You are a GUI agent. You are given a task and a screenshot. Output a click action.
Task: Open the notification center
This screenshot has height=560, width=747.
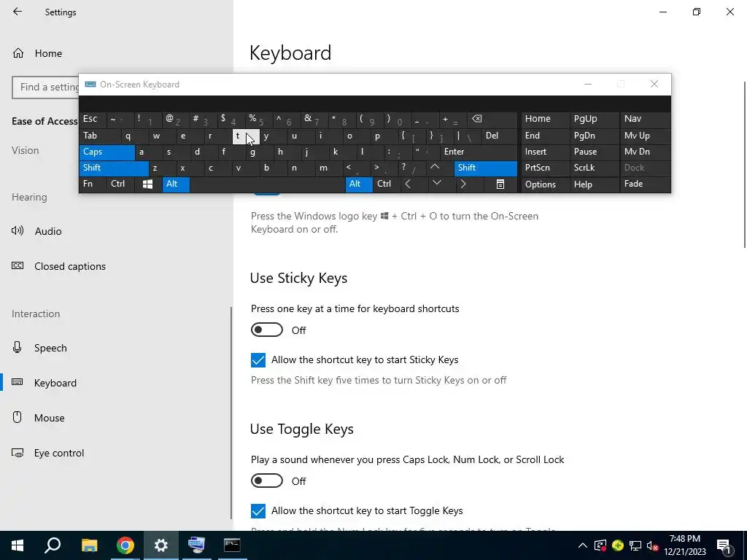[x=724, y=545]
